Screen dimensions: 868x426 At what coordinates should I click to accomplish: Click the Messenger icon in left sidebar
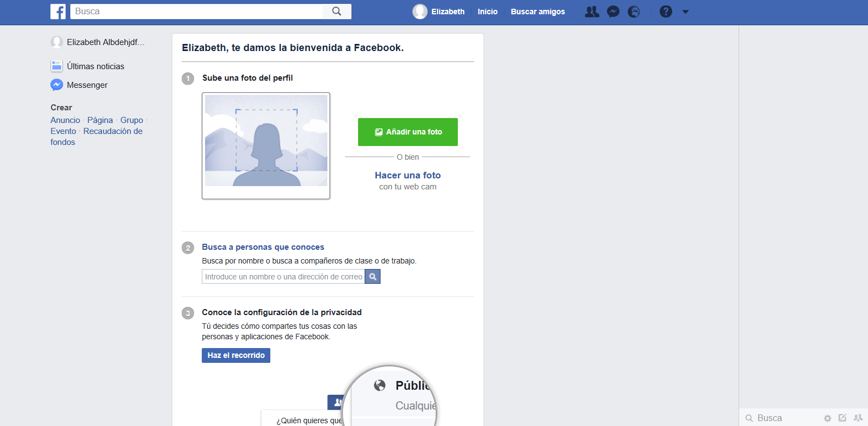click(56, 85)
